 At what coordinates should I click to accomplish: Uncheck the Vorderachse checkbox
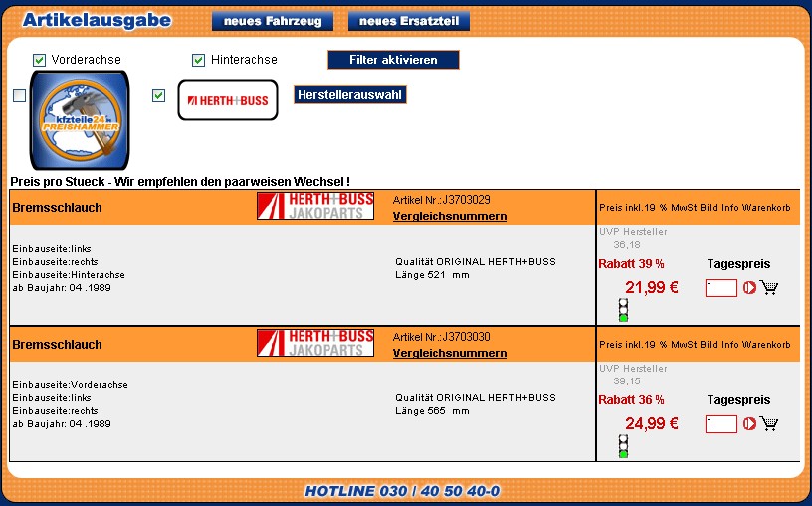[x=40, y=60]
